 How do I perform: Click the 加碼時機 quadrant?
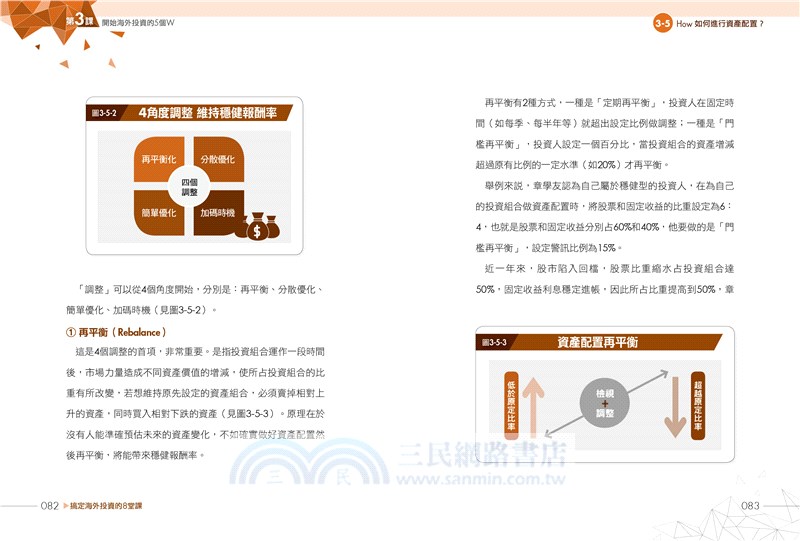pyautogui.click(x=219, y=213)
